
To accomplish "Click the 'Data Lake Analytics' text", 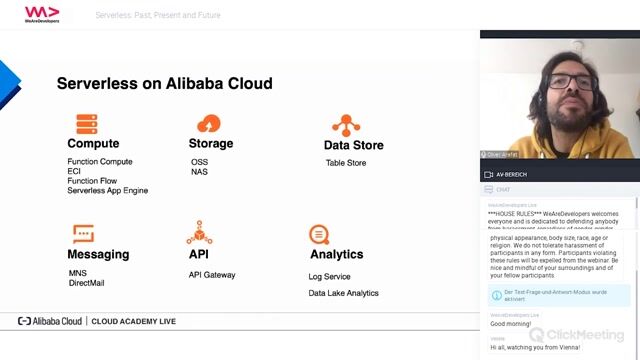I will 343,293.
